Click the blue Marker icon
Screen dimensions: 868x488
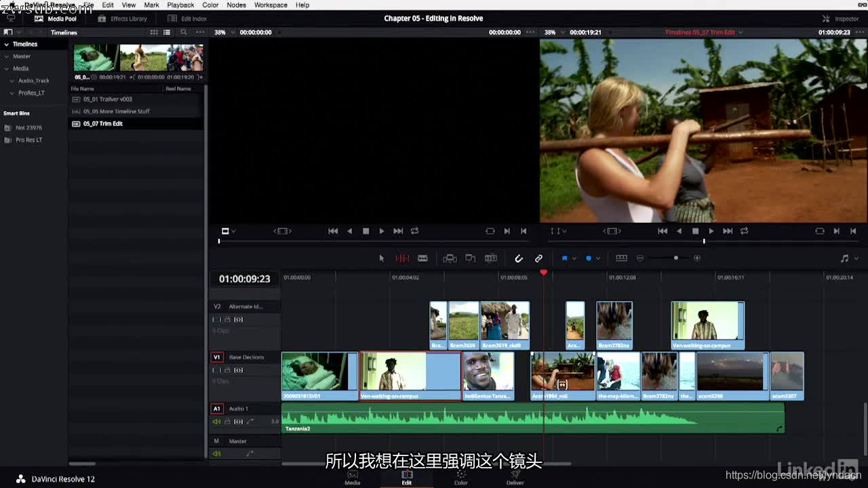pos(589,258)
